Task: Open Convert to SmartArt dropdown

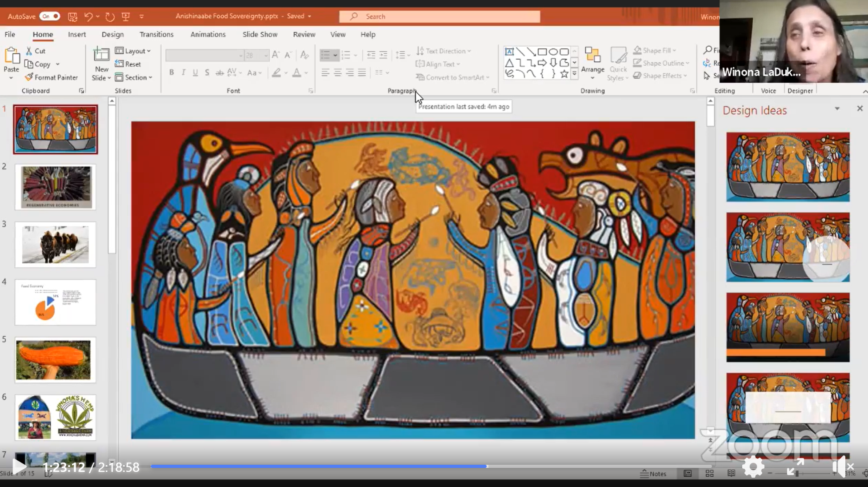Action: pos(452,77)
